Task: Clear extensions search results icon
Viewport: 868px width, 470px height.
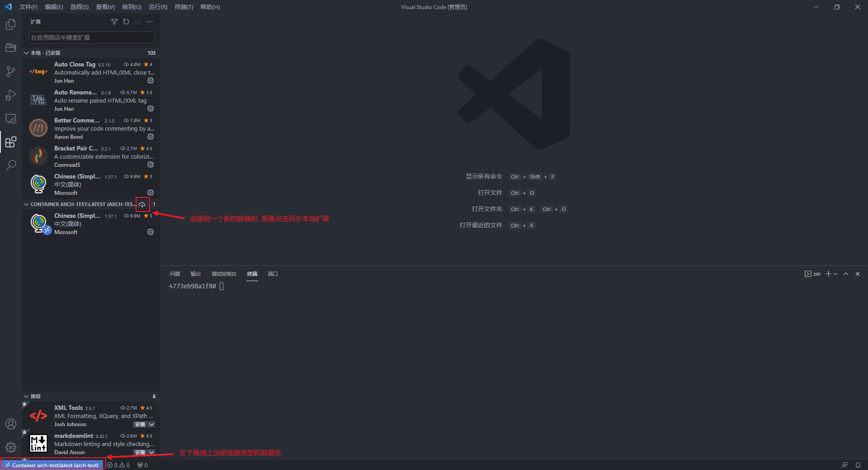Action: click(138, 22)
